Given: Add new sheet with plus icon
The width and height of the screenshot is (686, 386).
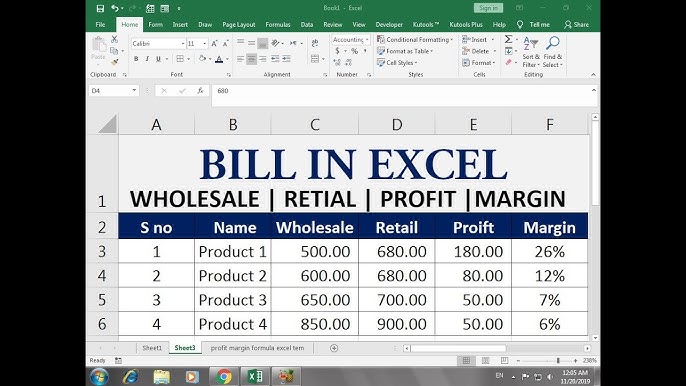Looking at the screenshot, I should click(x=334, y=348).
